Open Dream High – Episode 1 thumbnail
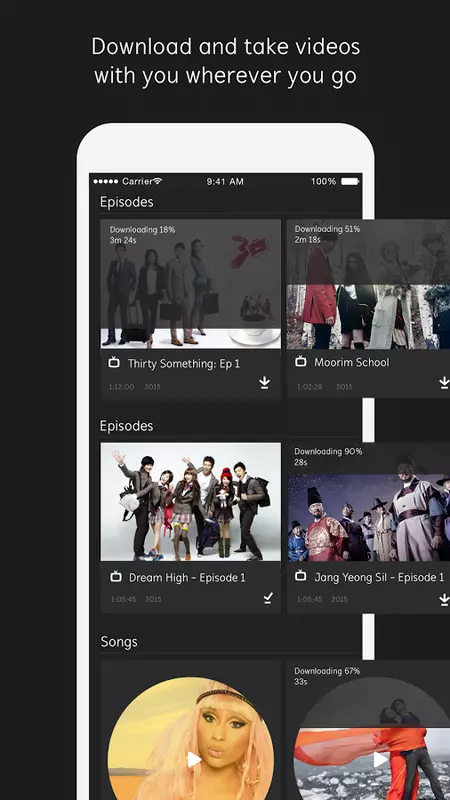450x800 pixels. (190, 502)
